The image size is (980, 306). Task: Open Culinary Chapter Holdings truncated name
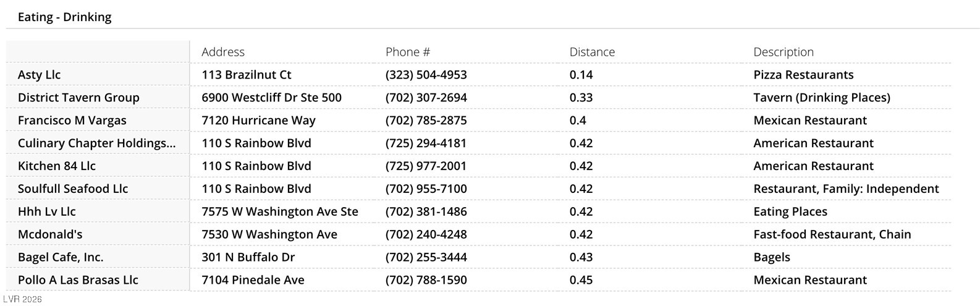point(96,143)
